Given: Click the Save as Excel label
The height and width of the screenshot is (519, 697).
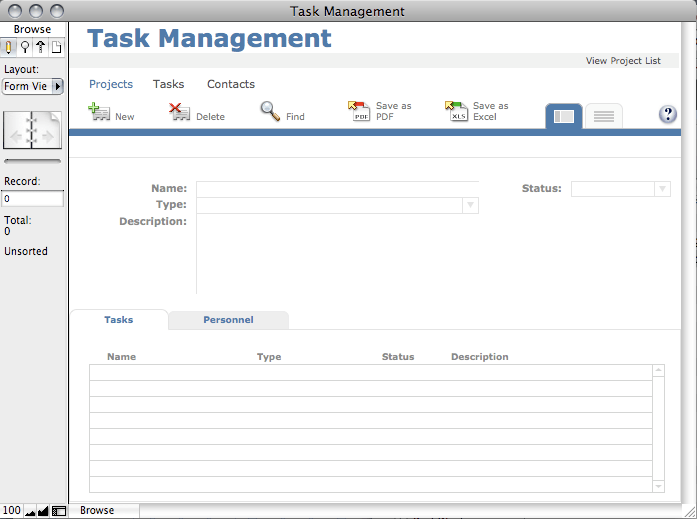Looking at the screenshot, I should pyautogui.click(x=490, y=111).
